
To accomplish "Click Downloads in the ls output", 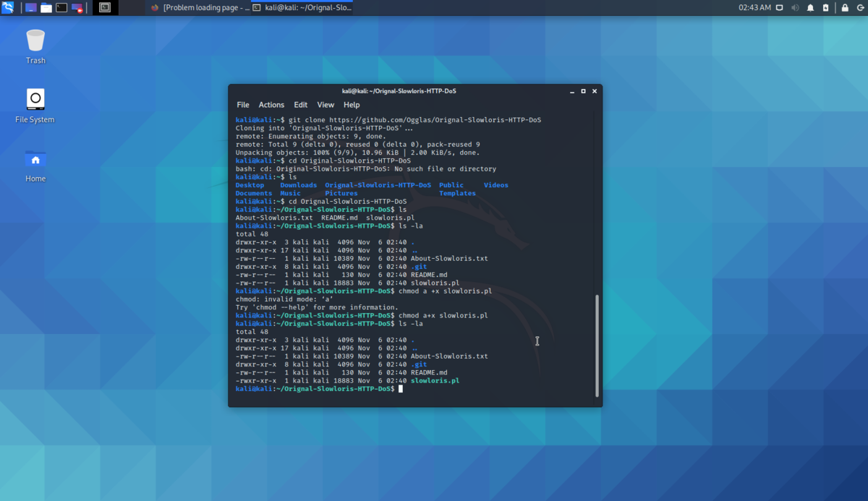I will (x=299, y=185).
